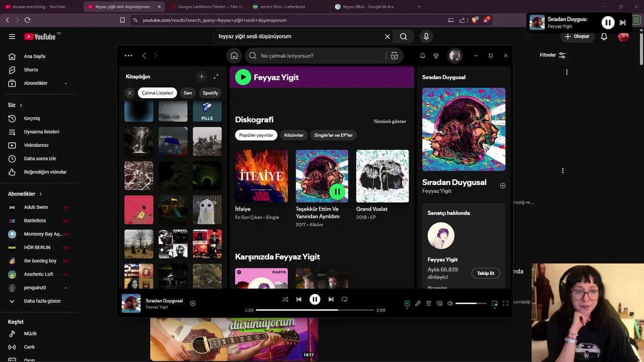This screenshot has width=644, height=362.
Task: Toggle Now Playing view icon
Action: [x=407, y=304]
